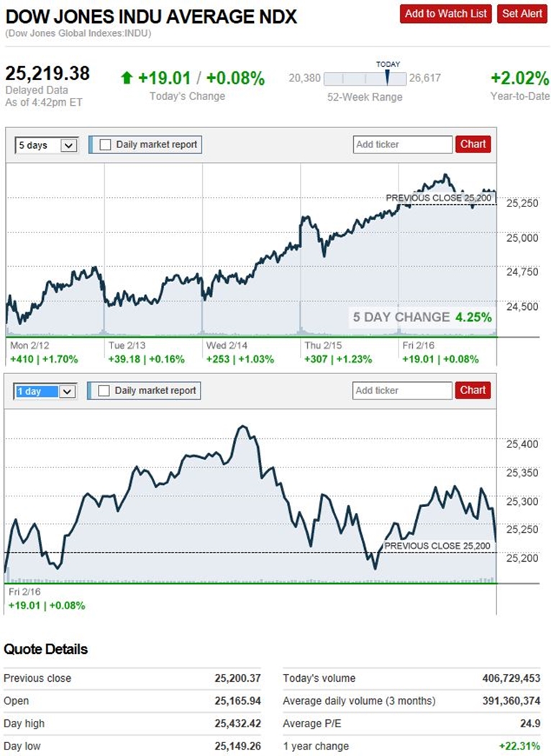Click the Add to Watch List button
The width and height of the screenshot is (551, 756).
[x=446, y=14]
